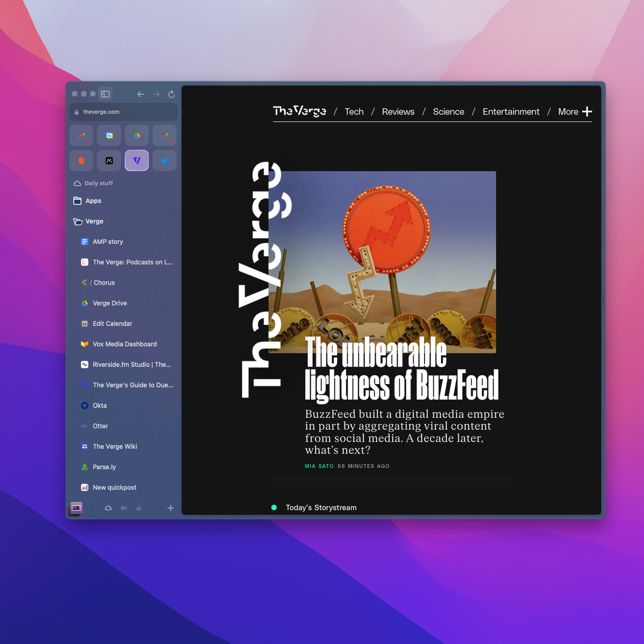Open author Mia Sato's link
Viewport: 644px width, 644px height.
[x=319, y=466]
